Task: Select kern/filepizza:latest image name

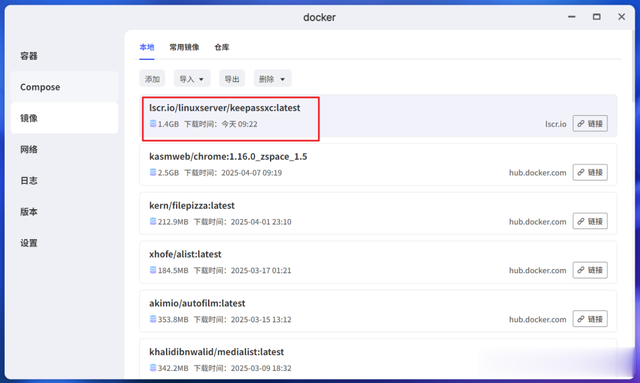Action: pos(192,205)
